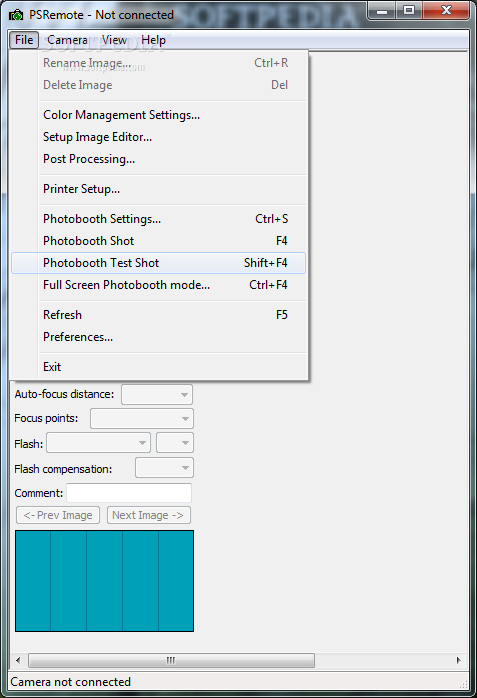Choose Photobooth Test Shot
477x698 pixels.
click(x=158, y=263)
